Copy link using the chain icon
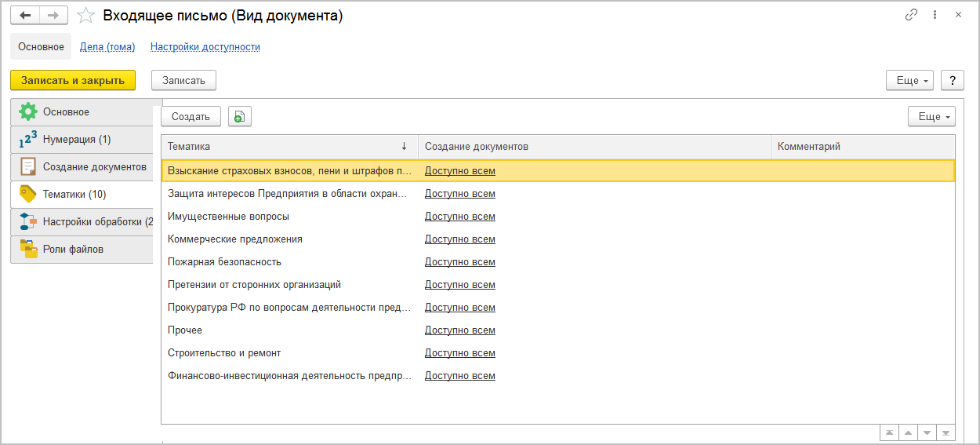This screenshot has width=980, height=445. pos(911,15)
